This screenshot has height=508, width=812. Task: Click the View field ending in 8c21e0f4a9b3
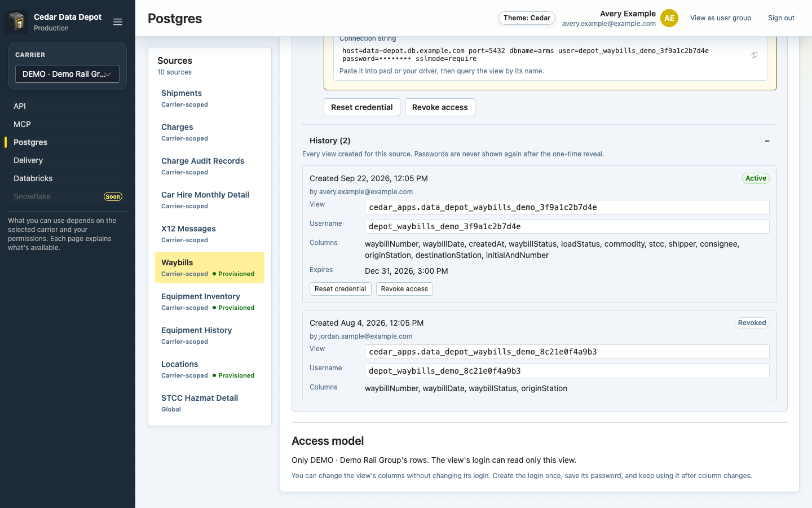(x=567, y=352)
